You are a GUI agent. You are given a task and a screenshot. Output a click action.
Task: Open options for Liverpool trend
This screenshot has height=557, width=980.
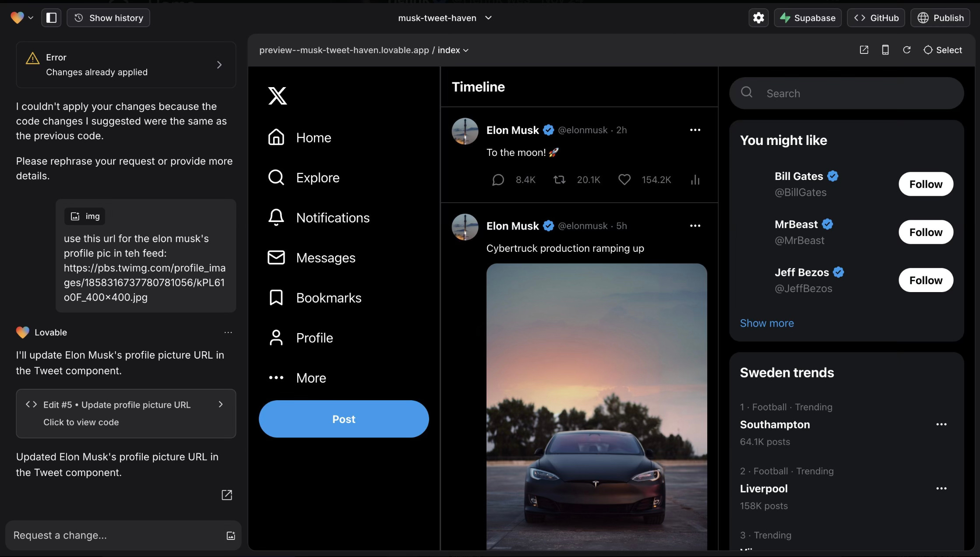click(941, 488)
